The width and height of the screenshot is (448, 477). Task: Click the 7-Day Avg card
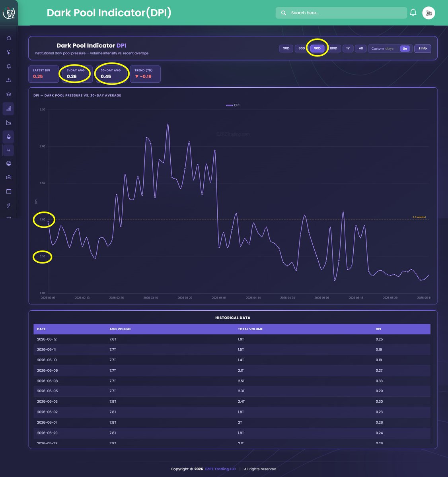coord(77,74)
